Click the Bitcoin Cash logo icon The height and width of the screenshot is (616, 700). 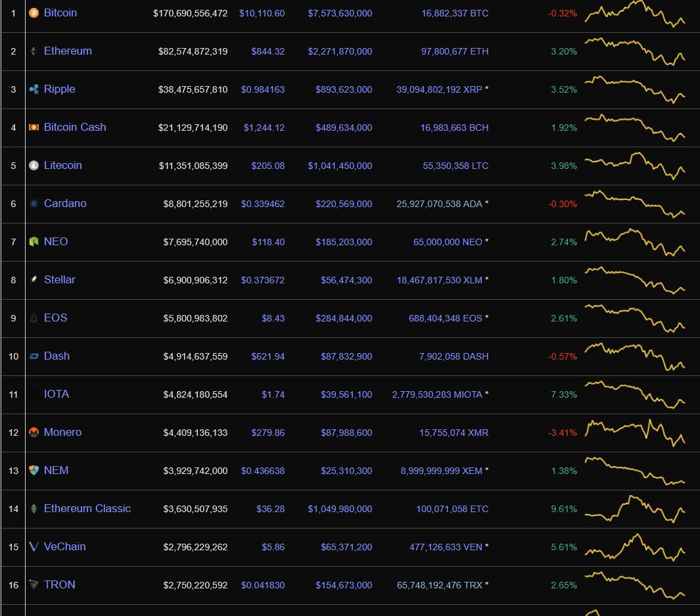[x=34, y=128]
